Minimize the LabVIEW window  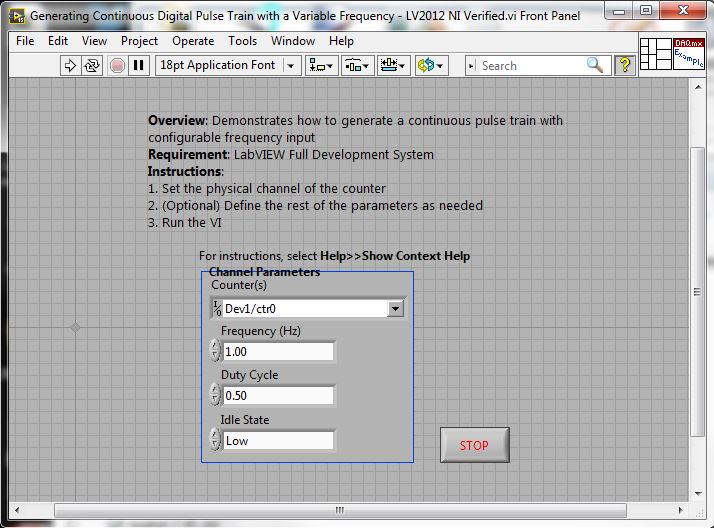(x=620, y=10)
